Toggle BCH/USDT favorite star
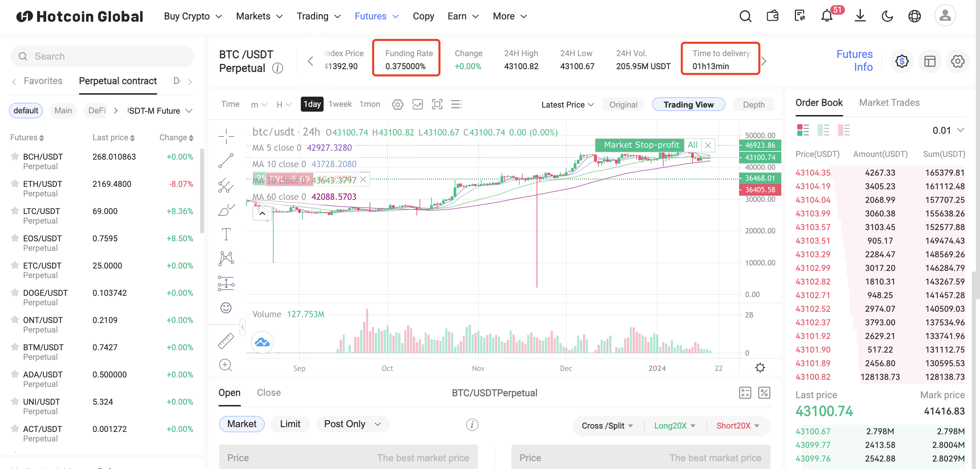This screenshot has height=469, width=980. click(14, 156)
